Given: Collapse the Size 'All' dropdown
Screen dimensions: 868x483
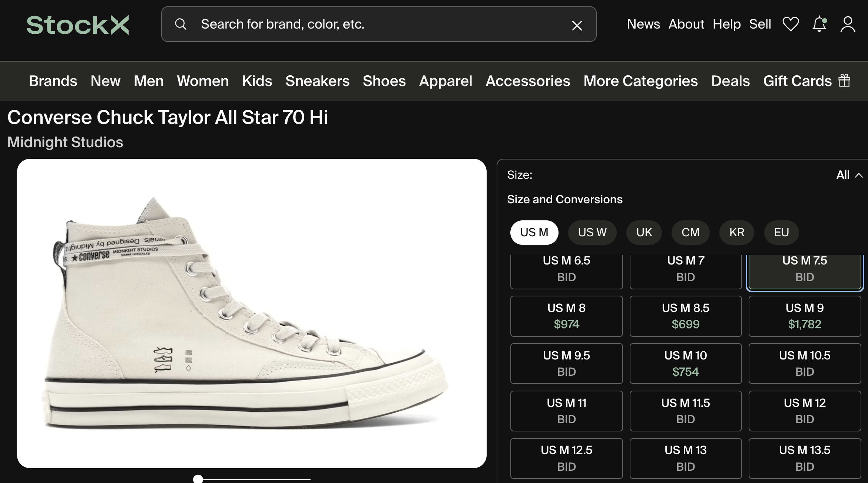Looking at the screenshot, I should coord(849,175).
